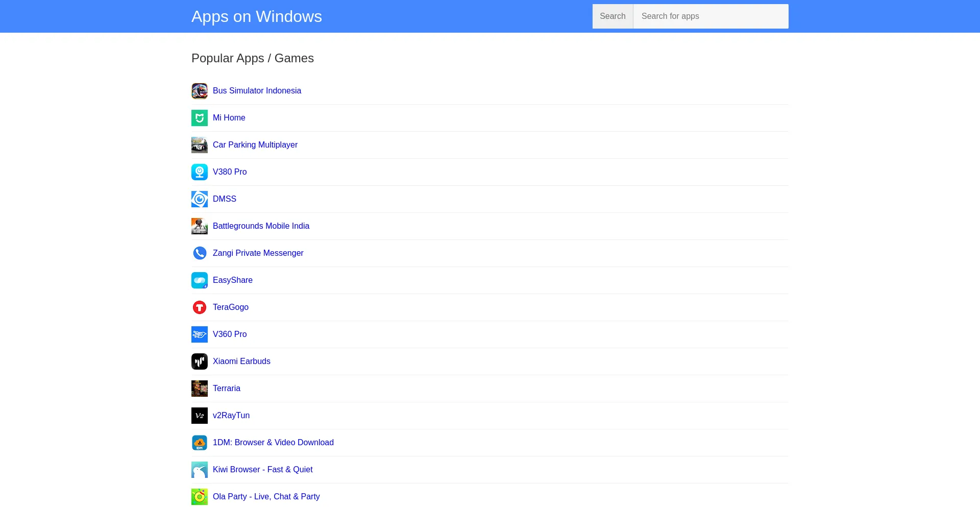
Task: Open Zangi Private Messenger link
Action: 258,253
